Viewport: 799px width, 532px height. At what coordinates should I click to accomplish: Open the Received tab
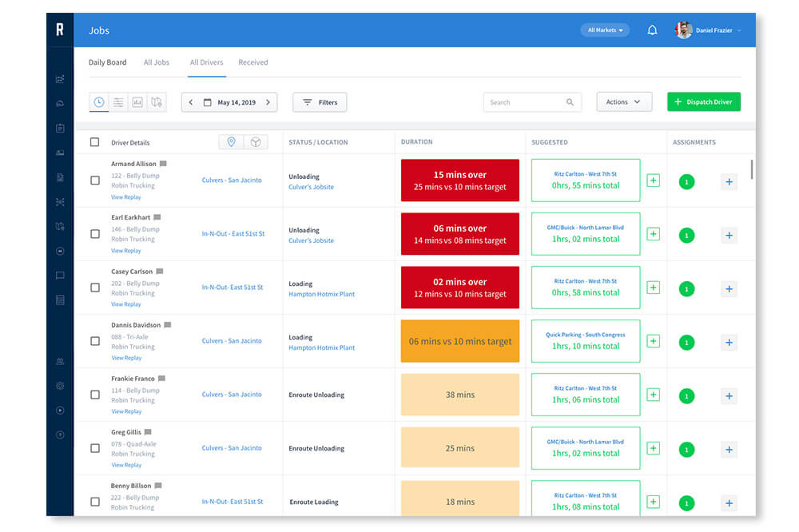[x=253, y=62]
